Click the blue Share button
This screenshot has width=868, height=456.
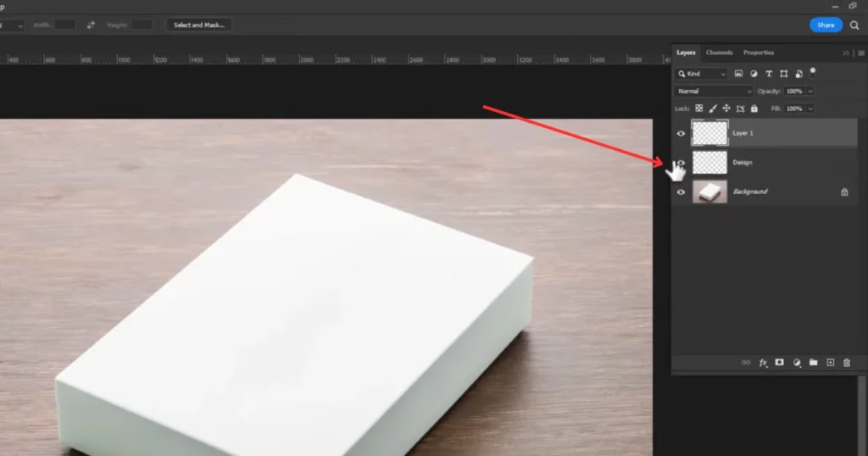click(x=826, y=25)
